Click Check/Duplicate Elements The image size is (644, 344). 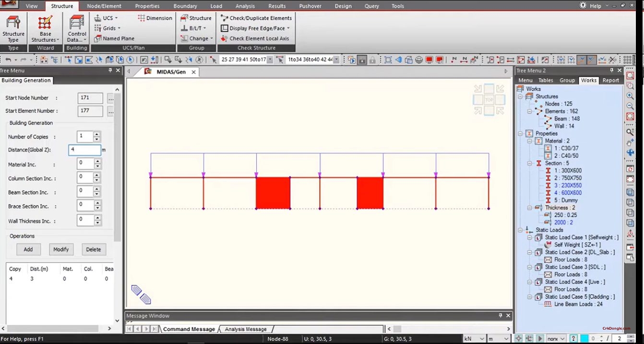256,18
